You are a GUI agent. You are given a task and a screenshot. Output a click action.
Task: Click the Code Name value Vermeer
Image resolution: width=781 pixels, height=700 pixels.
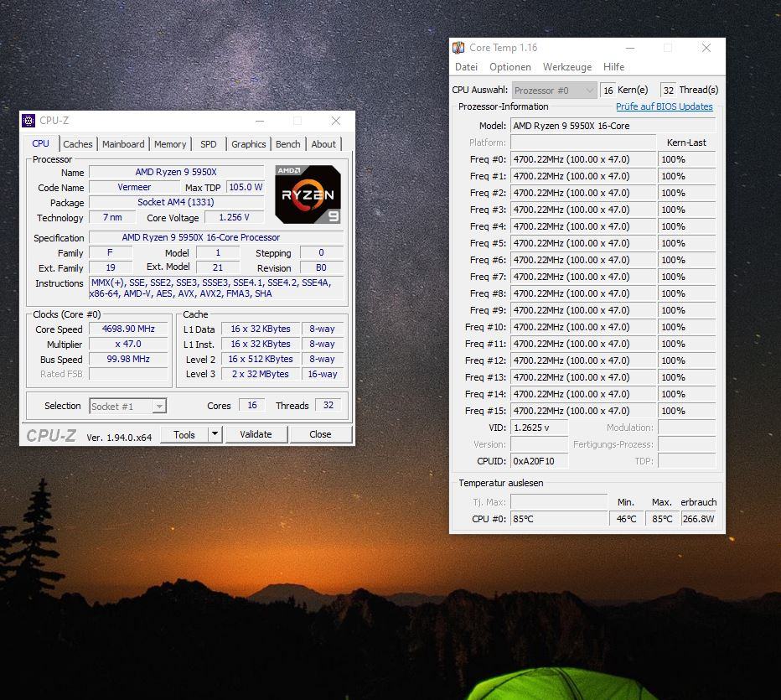134,187
